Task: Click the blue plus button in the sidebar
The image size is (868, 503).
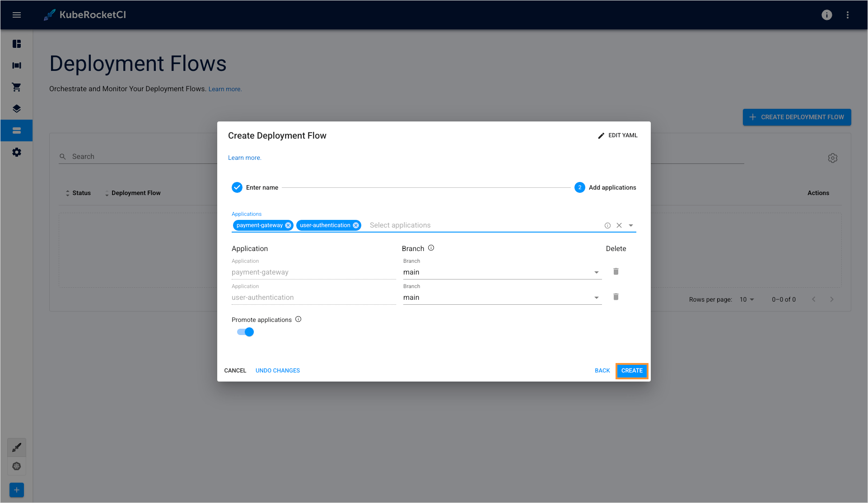Action: coord(17,489)
